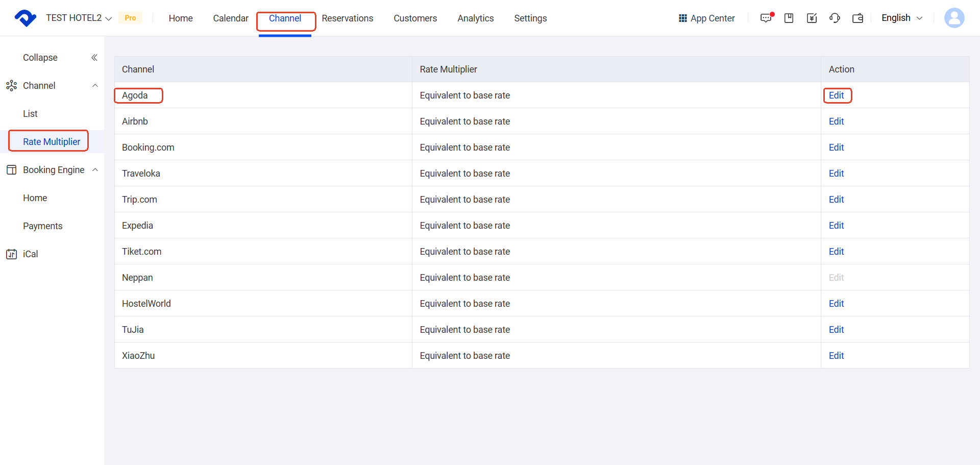Screen dimensions: 980x465
Task: Edit the TuJia rate multiplier
Action: (837, 330)
